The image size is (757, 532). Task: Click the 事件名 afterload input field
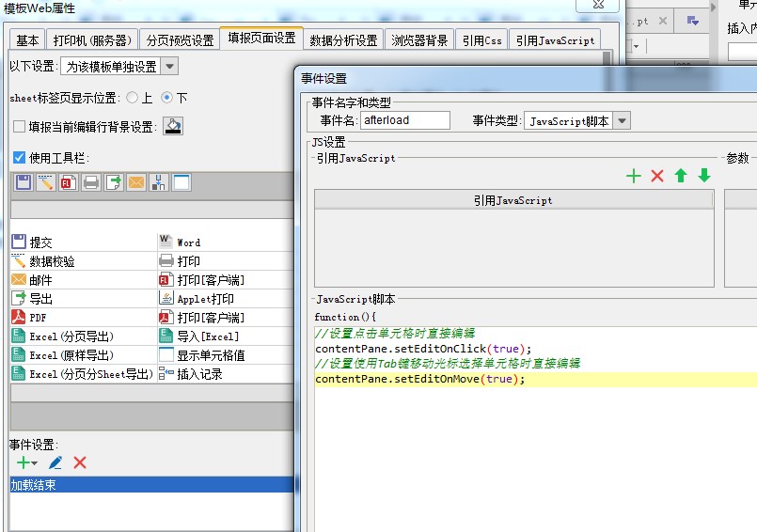(x=405, y=120)
